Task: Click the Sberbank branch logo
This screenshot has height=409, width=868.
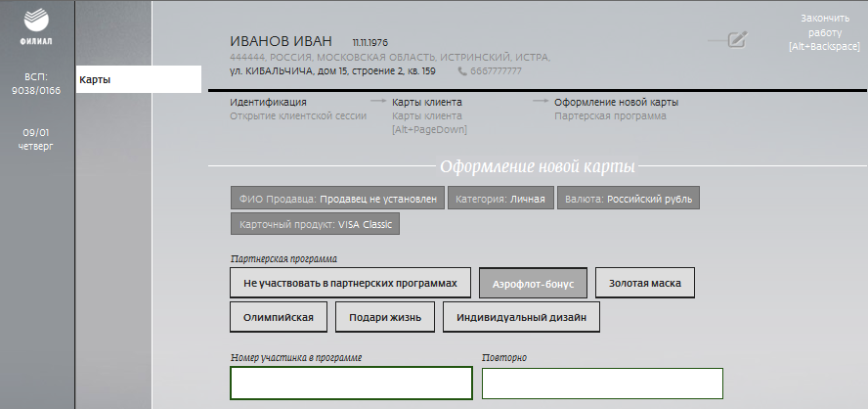Action: (x=36, y=26)
